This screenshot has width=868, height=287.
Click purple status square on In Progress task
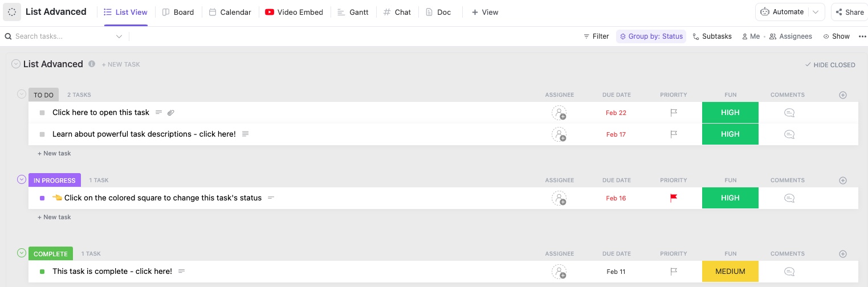tap(42, 198)
